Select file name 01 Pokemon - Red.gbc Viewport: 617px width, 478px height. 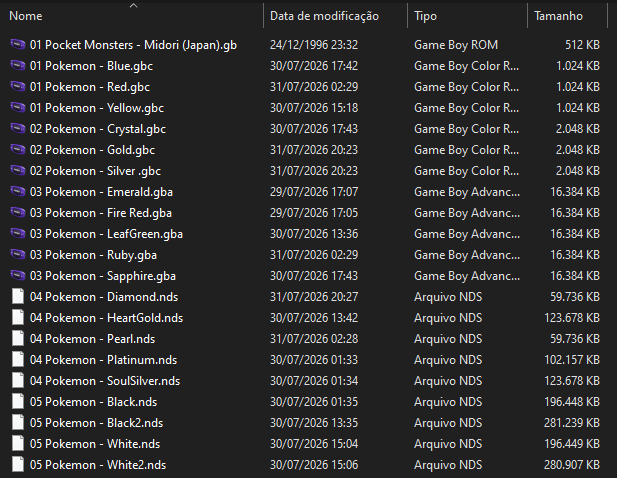[90, 87]
